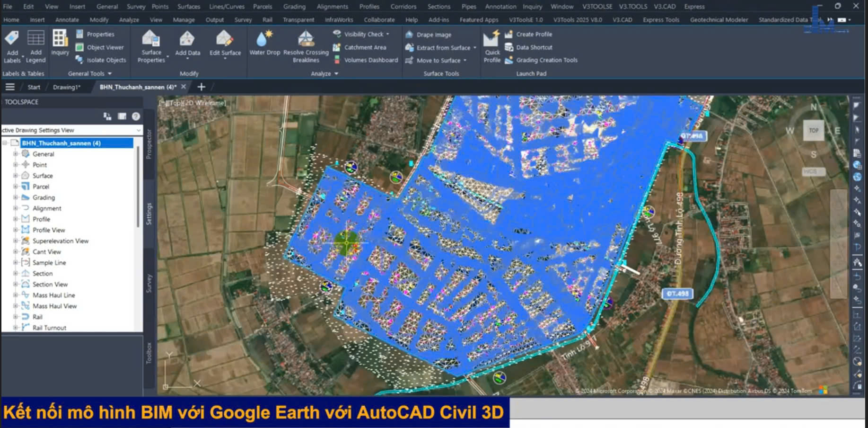The height and width of the screenshot is (428, 868).
Task: Open Grading Creation Tools
Action: point(541,60)
